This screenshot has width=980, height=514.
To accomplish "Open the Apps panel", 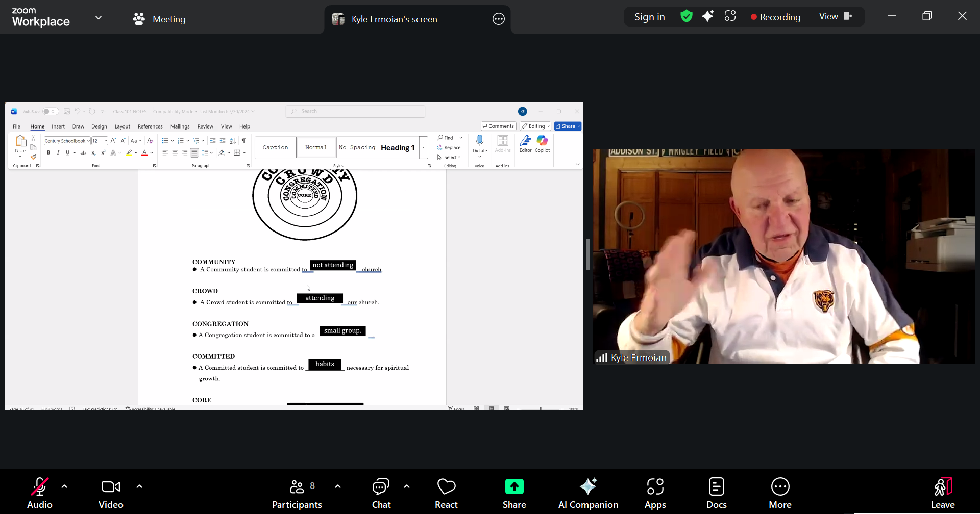I will coord(655,493).
